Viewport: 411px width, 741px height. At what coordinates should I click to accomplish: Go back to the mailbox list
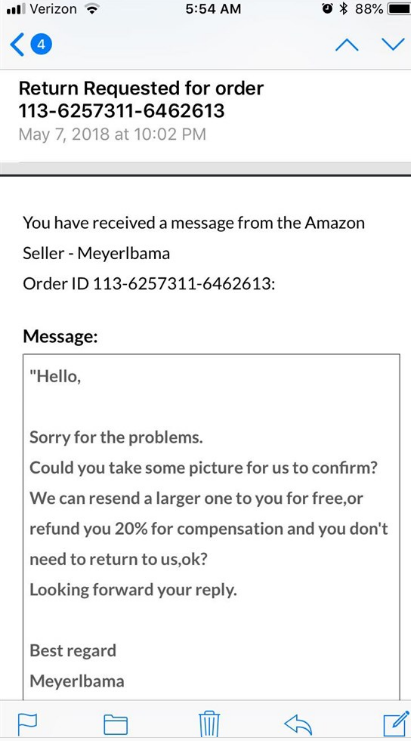[x=17, y=45]
